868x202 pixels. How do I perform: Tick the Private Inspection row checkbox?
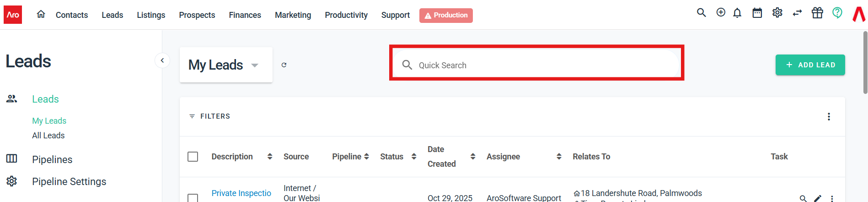[193, 197]
